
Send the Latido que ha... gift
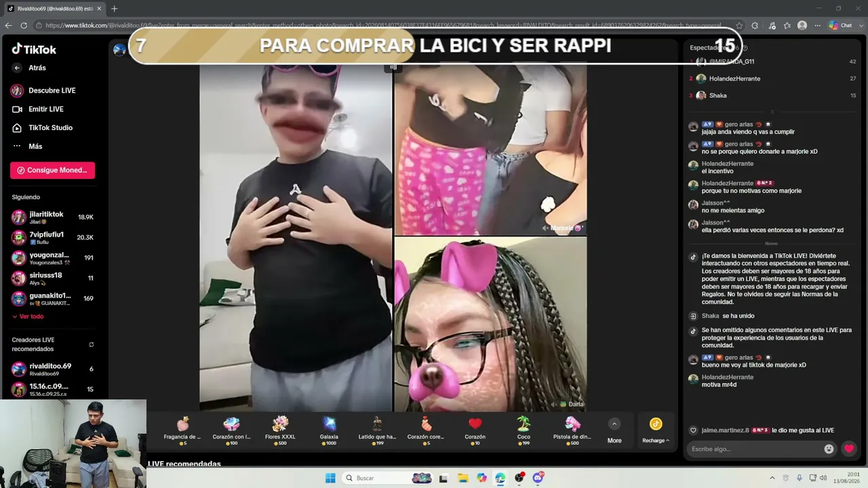click(377, 430)
